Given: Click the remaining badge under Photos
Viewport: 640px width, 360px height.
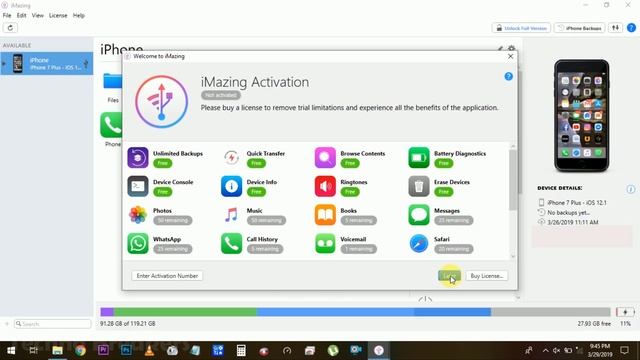Looking at the screenshot, I should coord(172,220).
